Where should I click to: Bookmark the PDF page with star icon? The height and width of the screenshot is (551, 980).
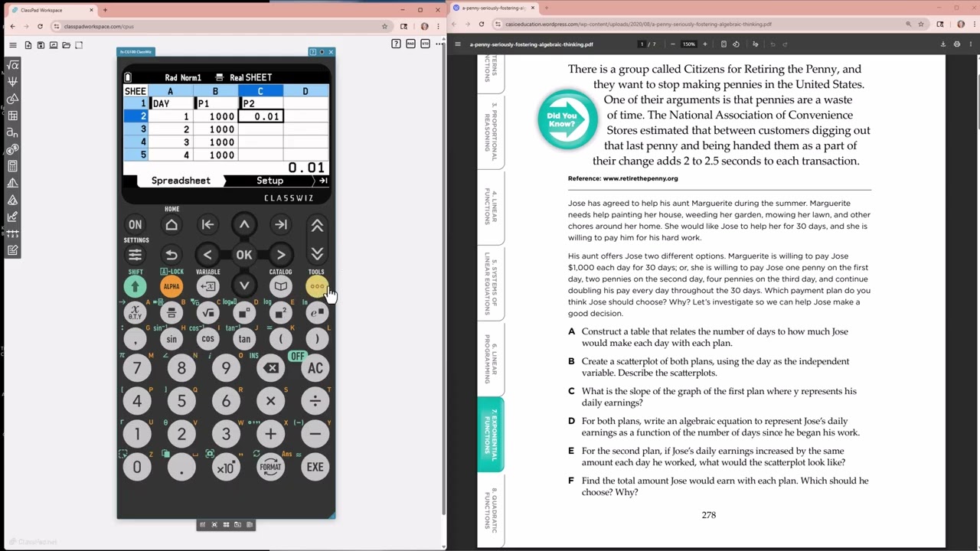pos(922,24)
